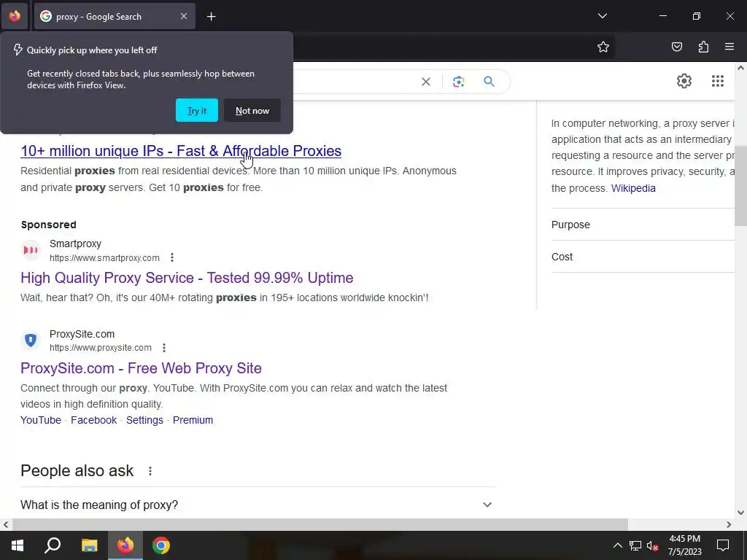This screenshot has width=747, height=560.
Task: Launch Chrome from the taskbar
Action: [161, 545]
